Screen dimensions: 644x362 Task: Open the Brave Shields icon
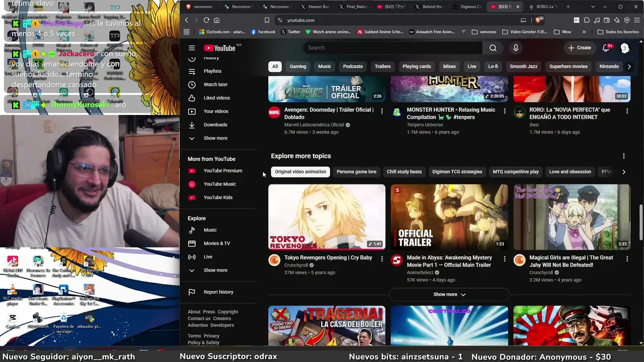[x=538, y=20]
